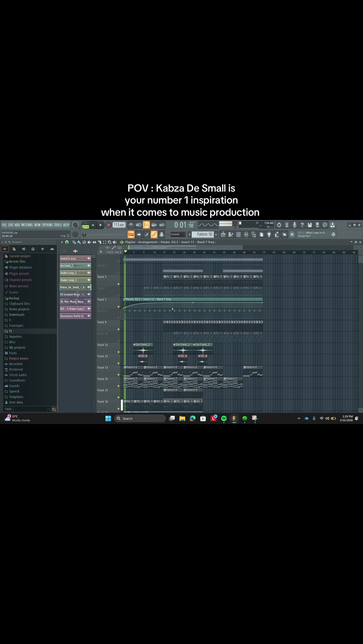Screen dimensions: 363x644
Task: Open Spotify from the Windows taskbar
Action: coord(224,419)
